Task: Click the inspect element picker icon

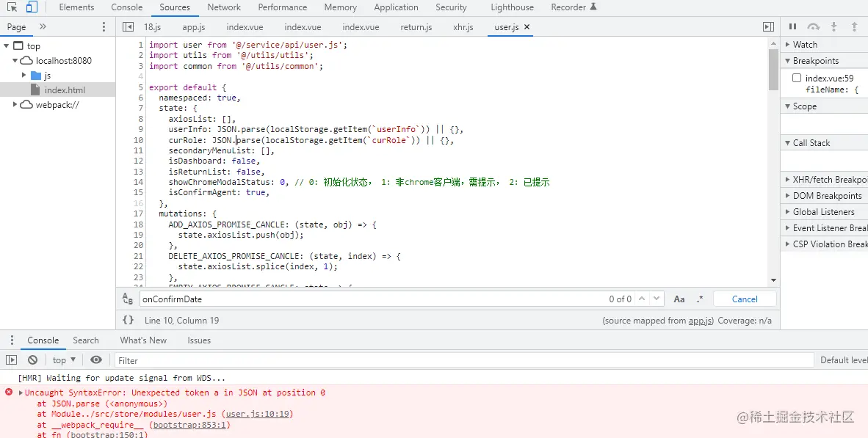Action: click(x=12, y=7)
